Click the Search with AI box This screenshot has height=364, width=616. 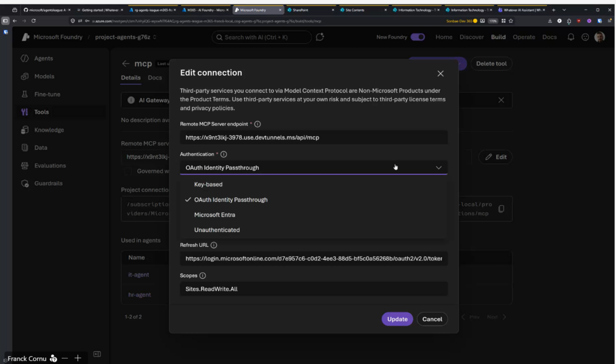[x=261, y=37]
